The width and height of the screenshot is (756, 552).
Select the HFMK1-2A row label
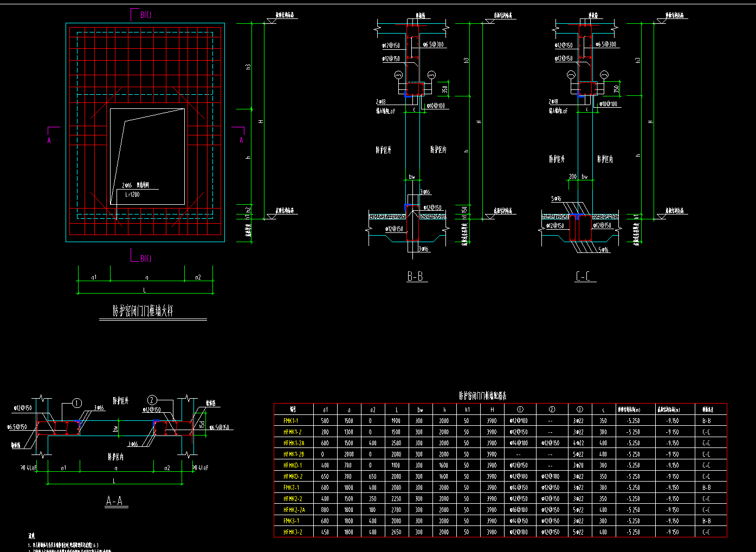point(294,443)
